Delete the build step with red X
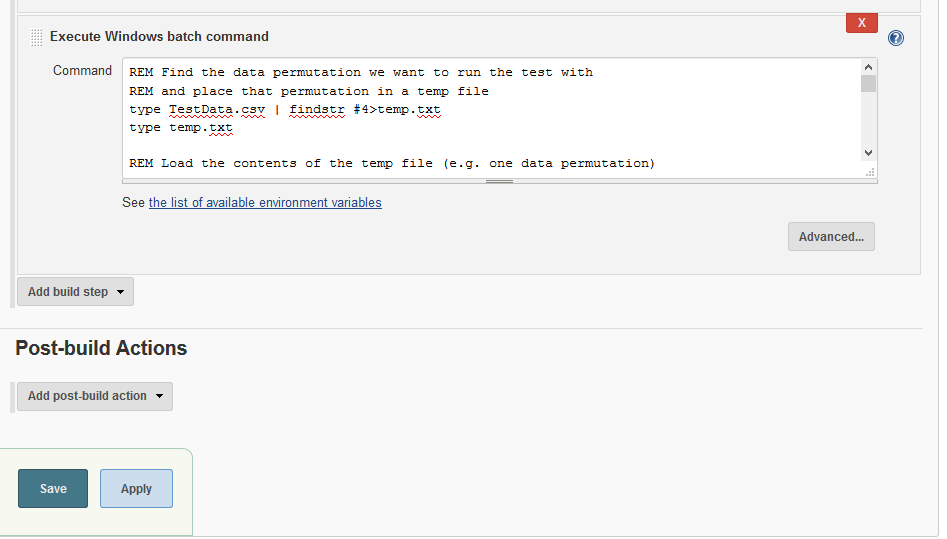Screen dimensions: 947x539 862,23
